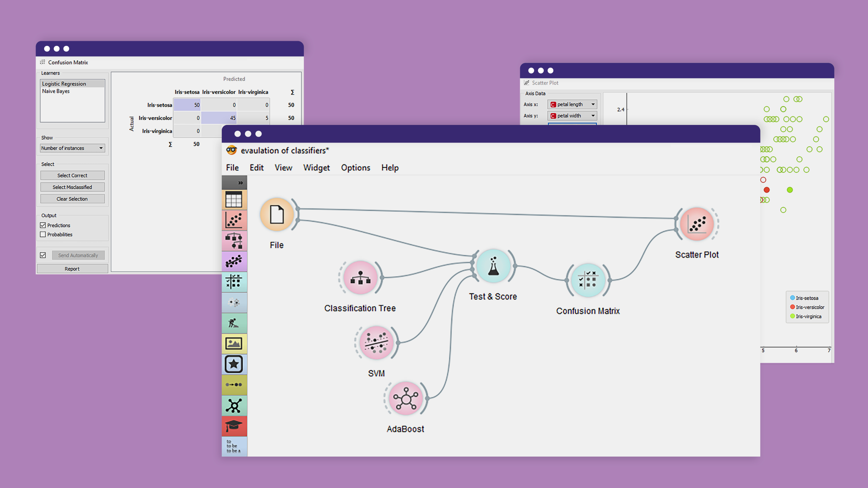This screenshot has width=868, height=488.
Task: Open the Edit menu
Action: pyautogui.click(x=257, y=168)
